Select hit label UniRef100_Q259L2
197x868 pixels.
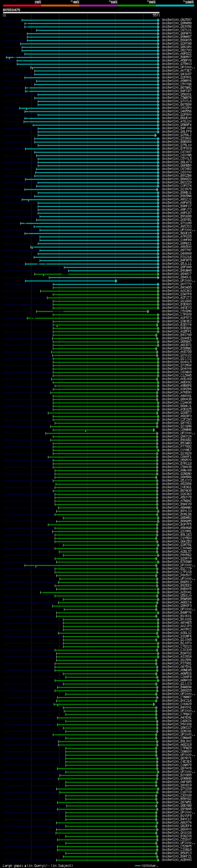[177, 135]
